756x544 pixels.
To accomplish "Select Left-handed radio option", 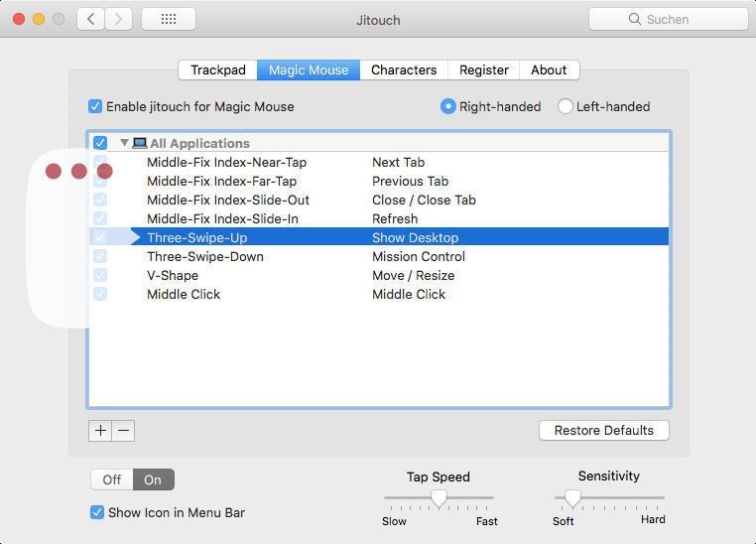I will click(x=566, y=106).
